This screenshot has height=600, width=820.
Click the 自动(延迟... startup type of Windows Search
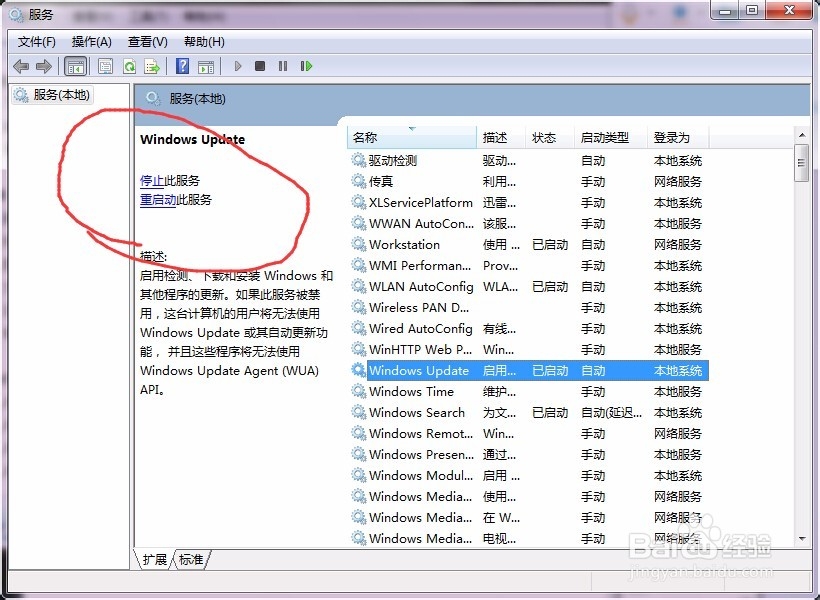pos(611,413)
